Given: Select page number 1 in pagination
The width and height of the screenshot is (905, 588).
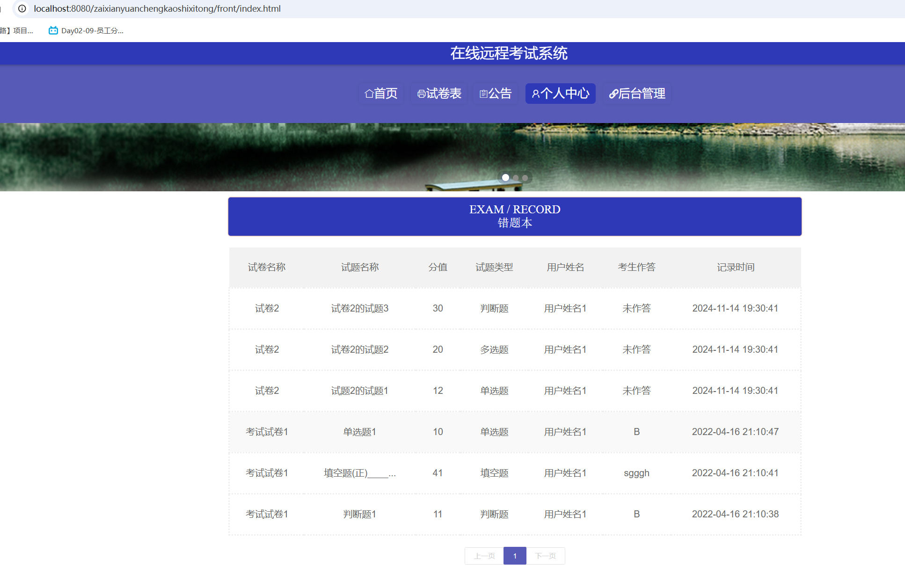Looking at the screenshot, I should tap(515, 556).
